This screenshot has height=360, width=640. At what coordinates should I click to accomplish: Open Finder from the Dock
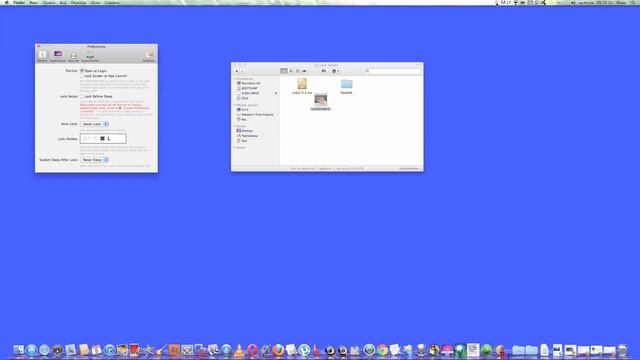pos(19,350)
